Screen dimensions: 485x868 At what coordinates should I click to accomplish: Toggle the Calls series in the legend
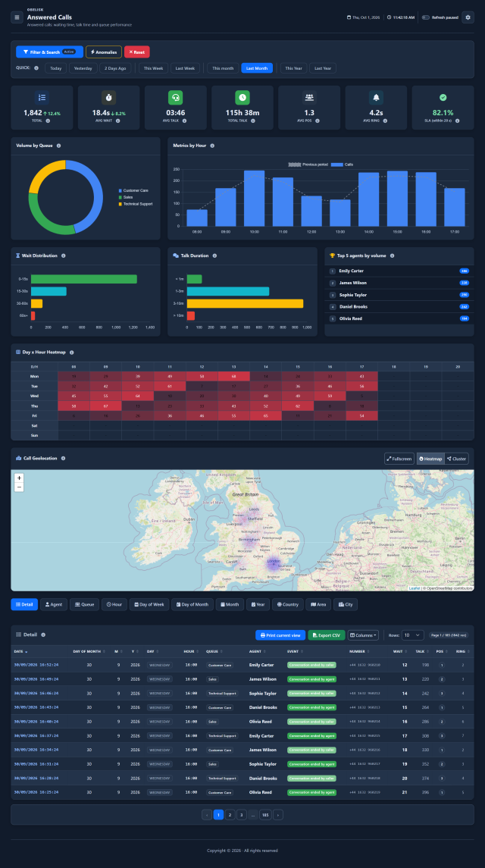coord(343,165)
